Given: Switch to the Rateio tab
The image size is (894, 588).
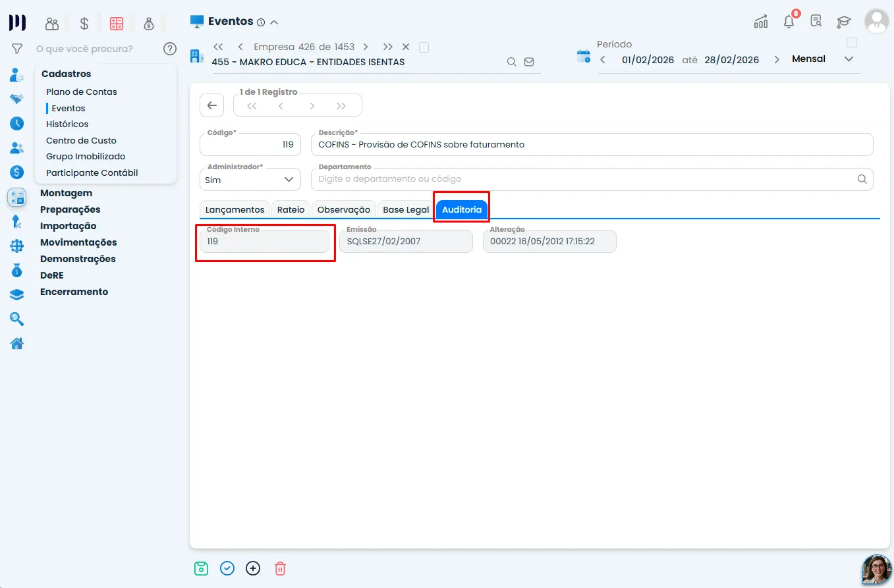Looking at the screenshot, I should (291, 209).
